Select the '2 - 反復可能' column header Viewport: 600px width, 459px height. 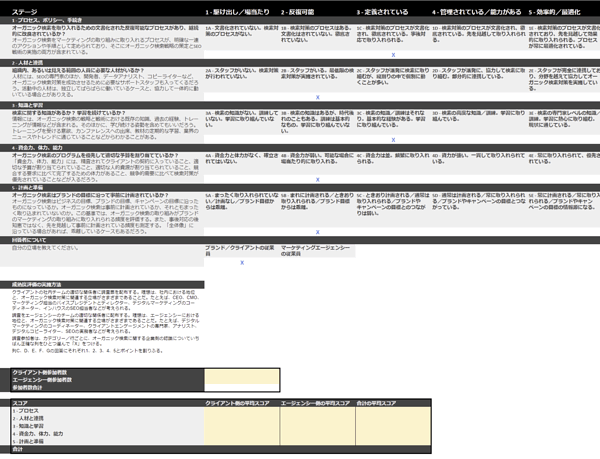[x=297, y=12]
